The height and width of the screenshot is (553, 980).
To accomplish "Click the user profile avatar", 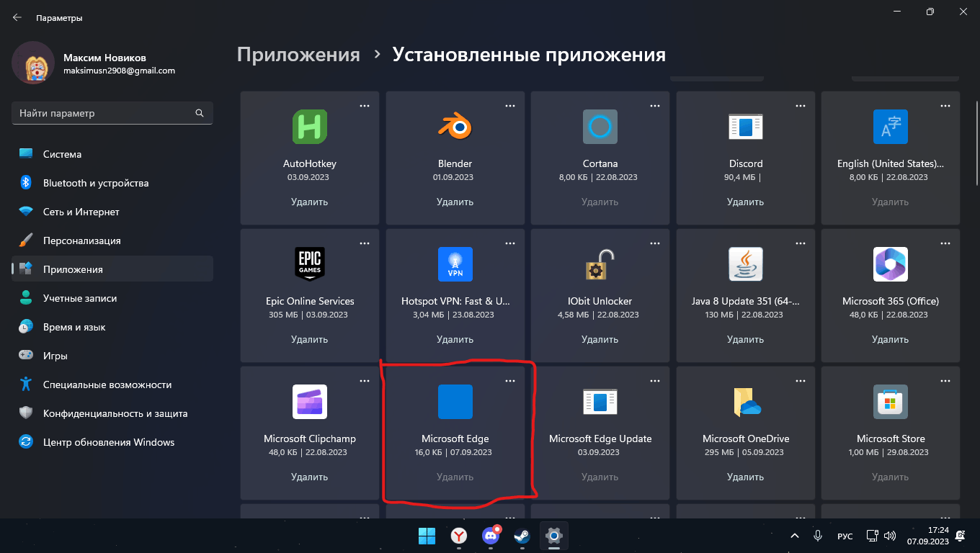I will click(x=33, y=63).
